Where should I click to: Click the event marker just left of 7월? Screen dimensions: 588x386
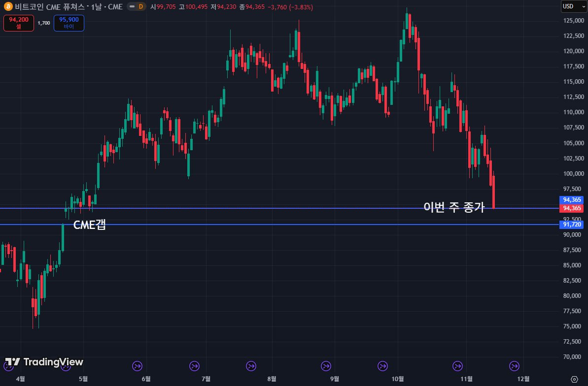(x=194, y=366)
